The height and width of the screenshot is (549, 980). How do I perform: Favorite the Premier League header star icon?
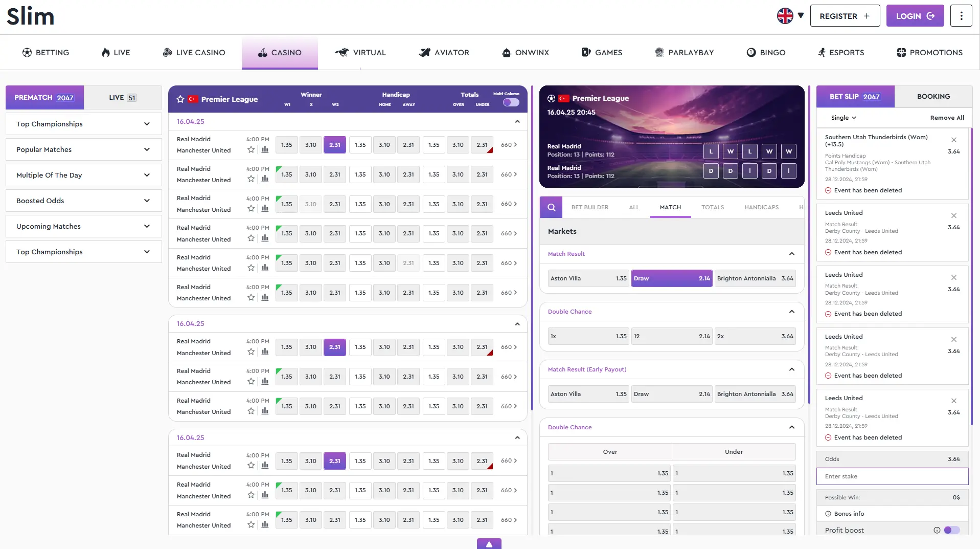pos(180,99)
